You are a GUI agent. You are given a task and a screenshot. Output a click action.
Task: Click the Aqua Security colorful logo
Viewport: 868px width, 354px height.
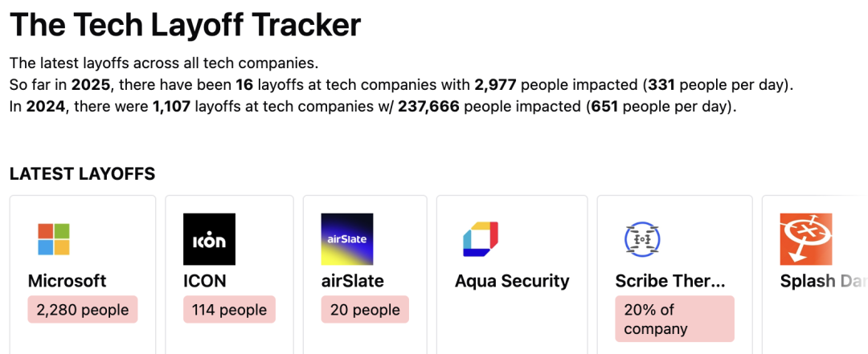pos(481,239)
